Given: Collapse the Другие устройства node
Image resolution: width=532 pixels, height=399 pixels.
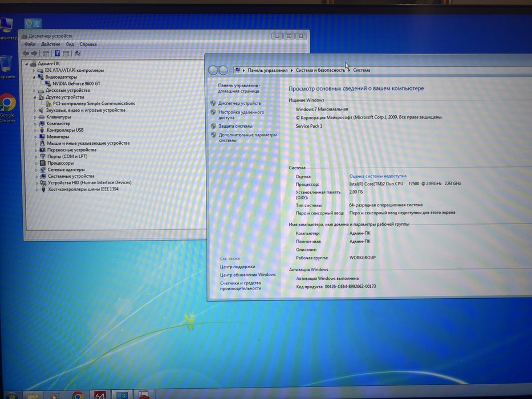Looking at the screenshot, I should coord(34,97).
